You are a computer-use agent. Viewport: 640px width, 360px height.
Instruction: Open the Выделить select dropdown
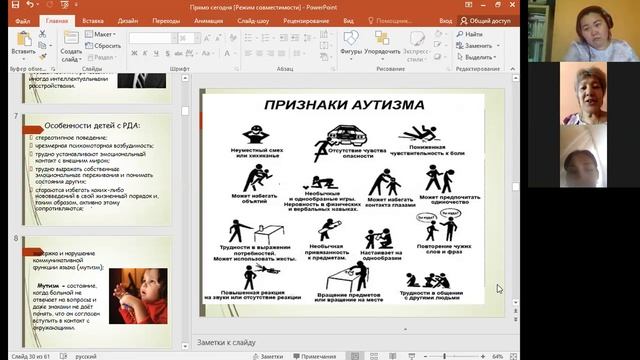[x=476, y=57]
